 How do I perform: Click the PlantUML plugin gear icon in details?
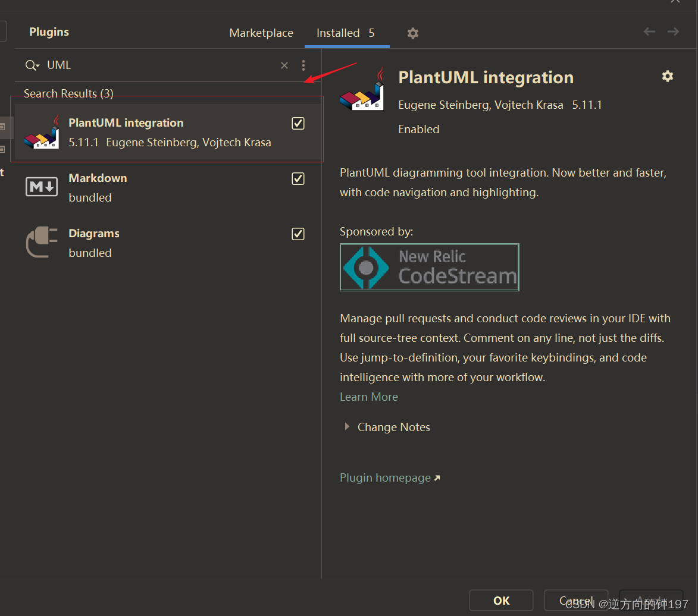coord(667,76)
